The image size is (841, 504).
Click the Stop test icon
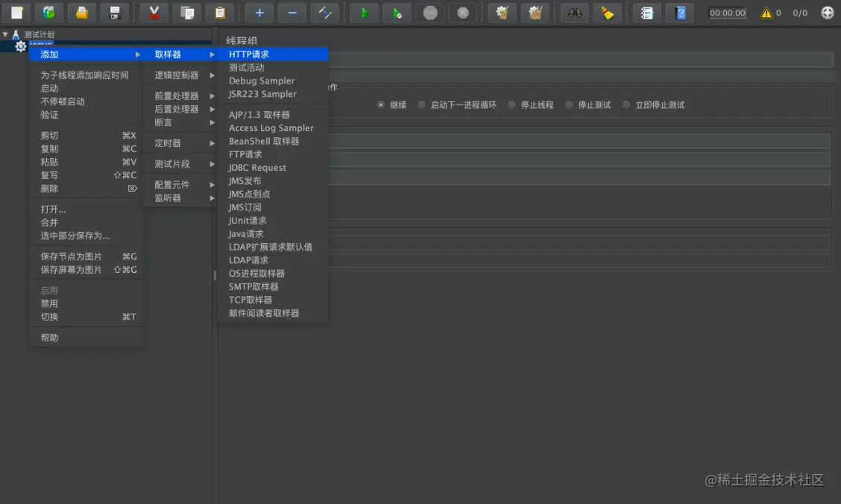pos(430,13)
